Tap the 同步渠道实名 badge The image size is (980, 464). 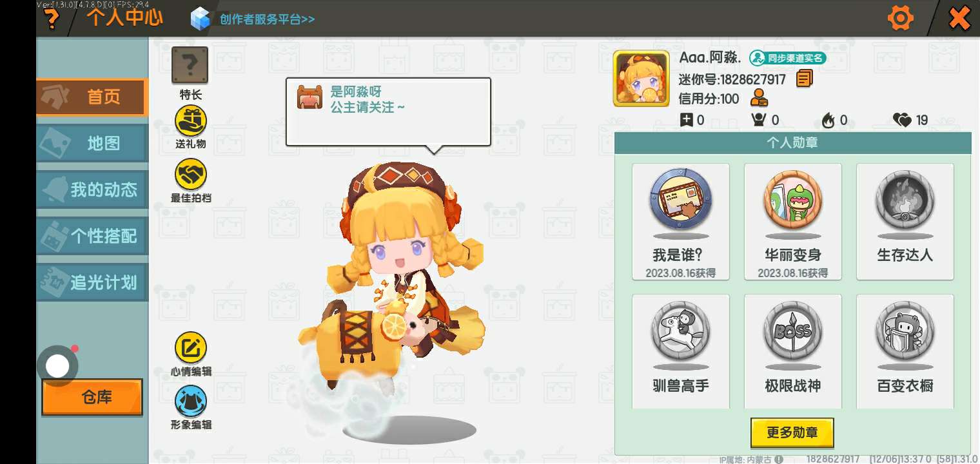pos(788,58)
